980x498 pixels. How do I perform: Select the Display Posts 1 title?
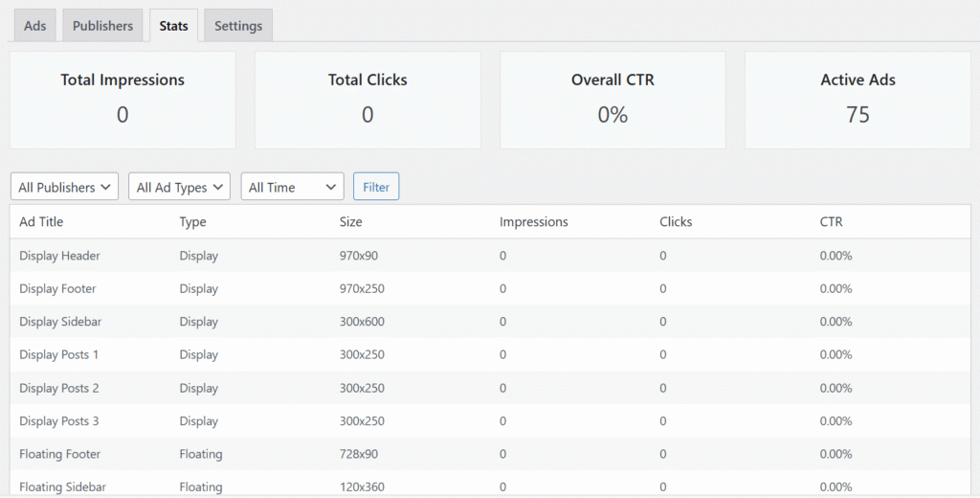point(58,354)
